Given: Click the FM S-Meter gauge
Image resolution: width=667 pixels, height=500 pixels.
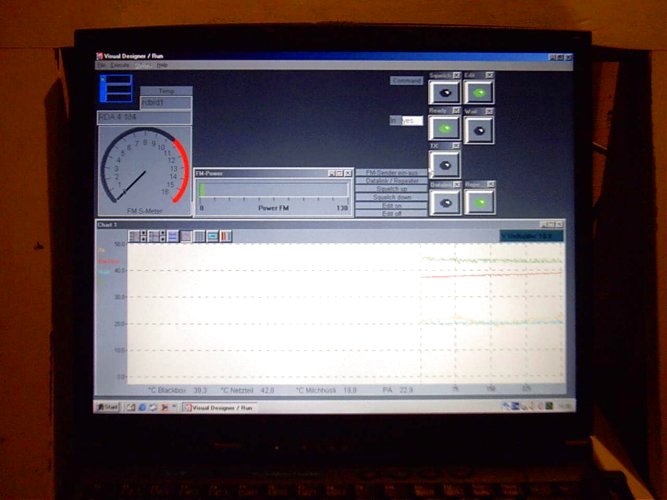Looking at the screenshot, I should click(x=145, y=171).
